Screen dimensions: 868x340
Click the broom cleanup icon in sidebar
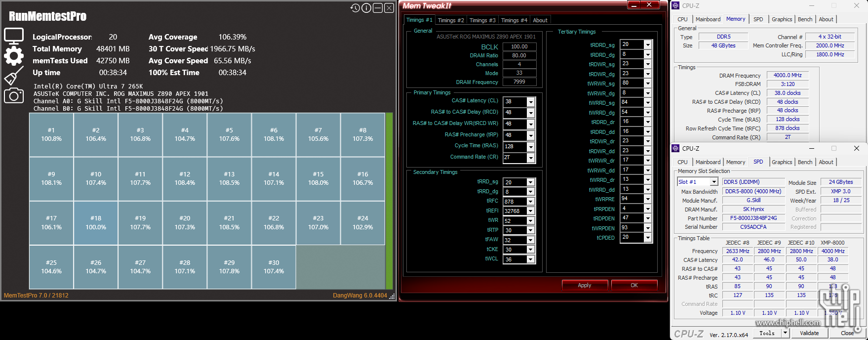coord(14,76)
